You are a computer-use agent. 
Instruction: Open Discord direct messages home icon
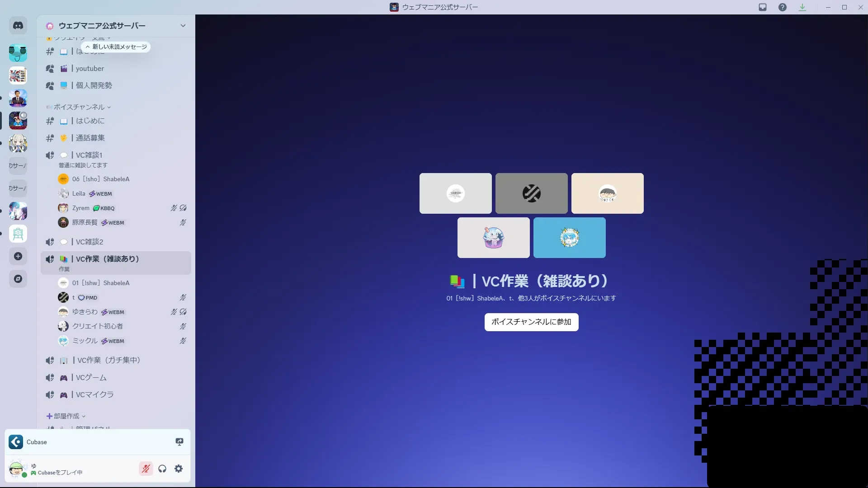pyautogui.click(x=18, y=26)
